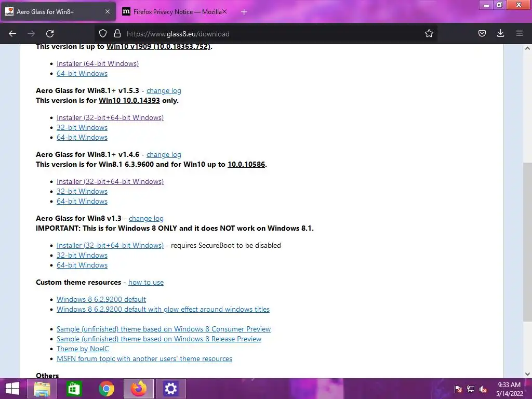532x399 pixels.
Task: Click scrollbar down arrow
Action: pos(527,374)
